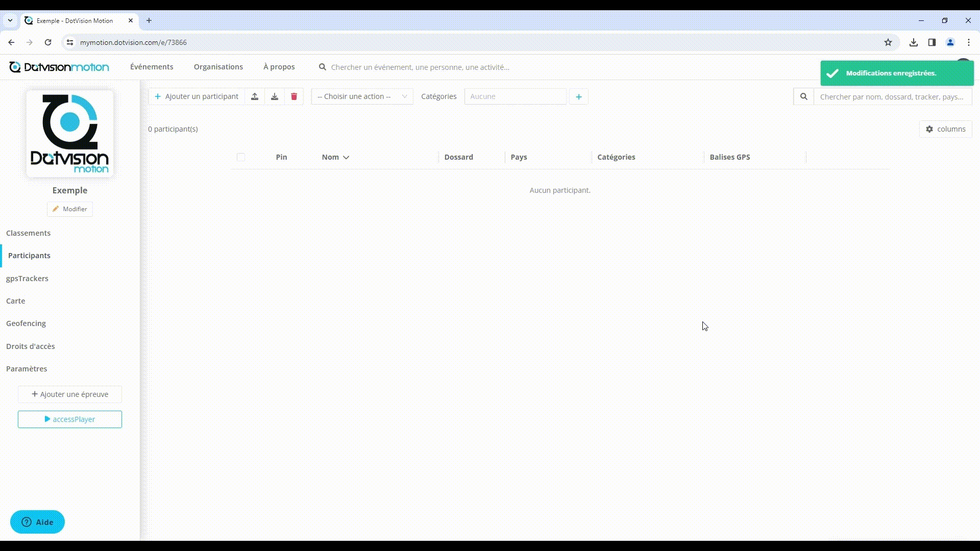Image resolution: width=980 pixels, height=551 pixels.
Task: Open the Organisations menu
Action: click(x=218, y=67)
